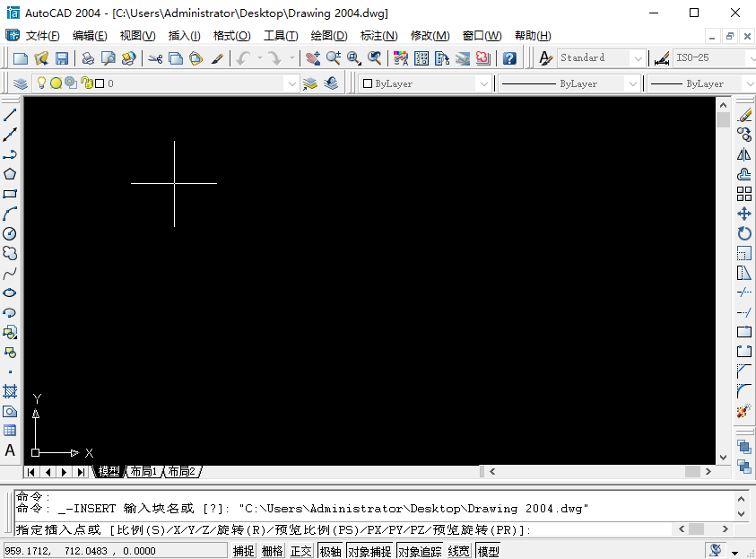Viewport: 756px width, 559px height.
Task: Expand the layer selection dropdown
Action: (x=291, y=83)
